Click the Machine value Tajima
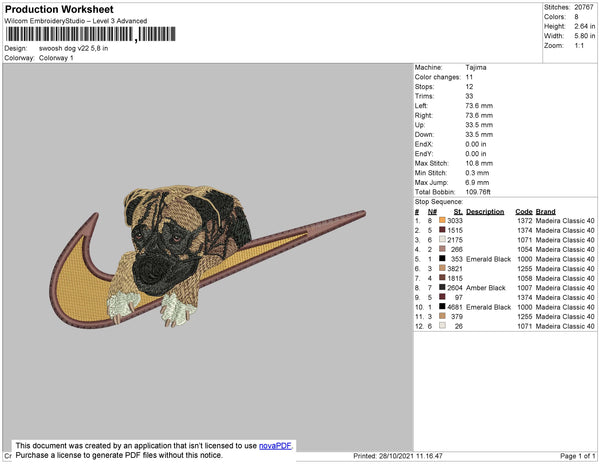 pos(476,67)
